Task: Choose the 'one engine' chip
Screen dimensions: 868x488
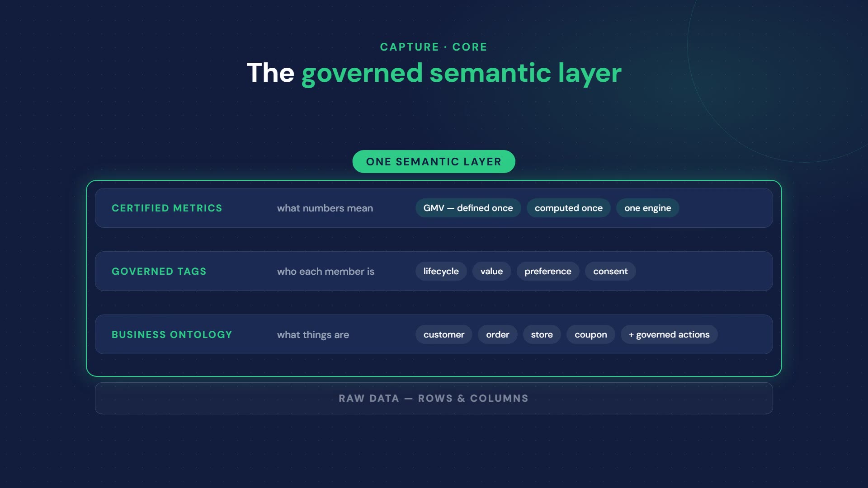Action: click(x=647, y=208)
